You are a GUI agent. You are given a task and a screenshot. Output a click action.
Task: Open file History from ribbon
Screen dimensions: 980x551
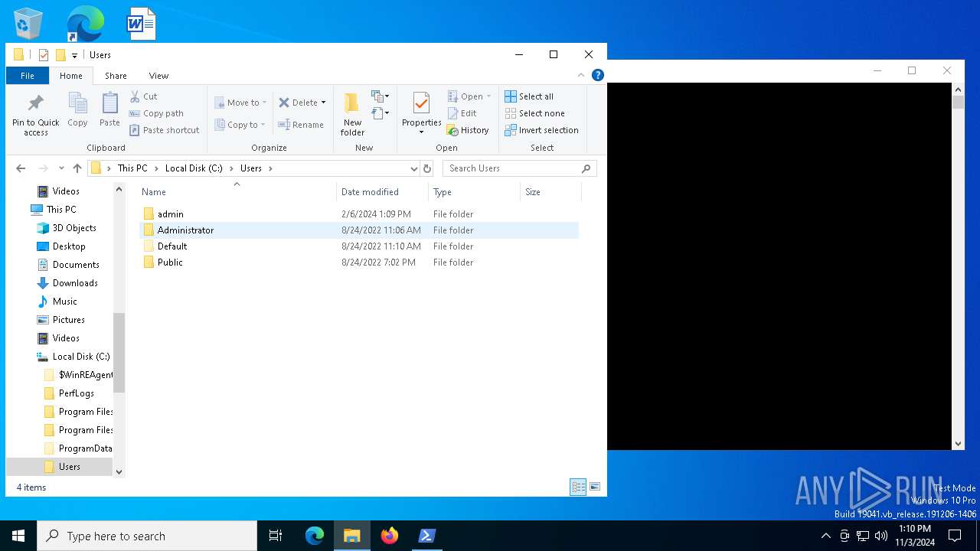click(468, 130)
